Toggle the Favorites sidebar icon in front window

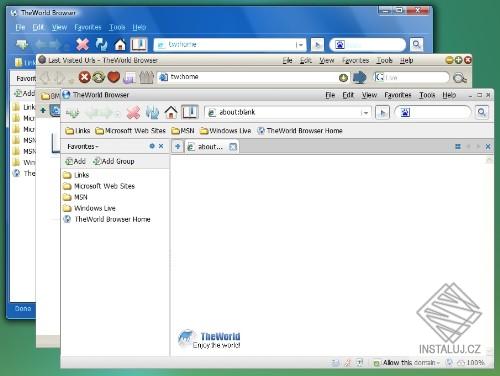pos(190,112)
